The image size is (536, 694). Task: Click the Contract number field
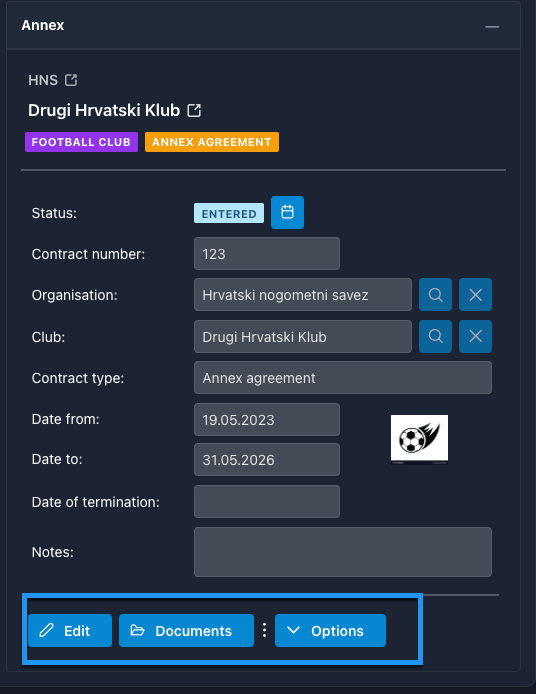coord(267,254)
